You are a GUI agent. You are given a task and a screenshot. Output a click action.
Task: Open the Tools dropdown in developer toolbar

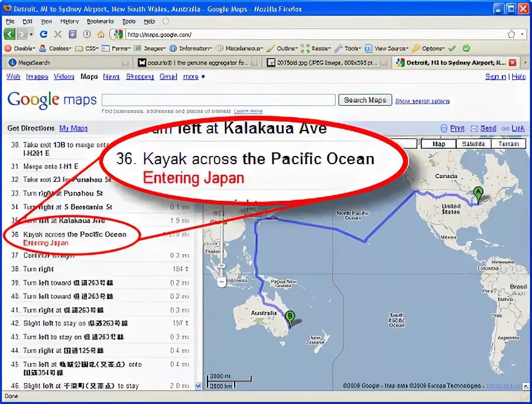[348, 48]
